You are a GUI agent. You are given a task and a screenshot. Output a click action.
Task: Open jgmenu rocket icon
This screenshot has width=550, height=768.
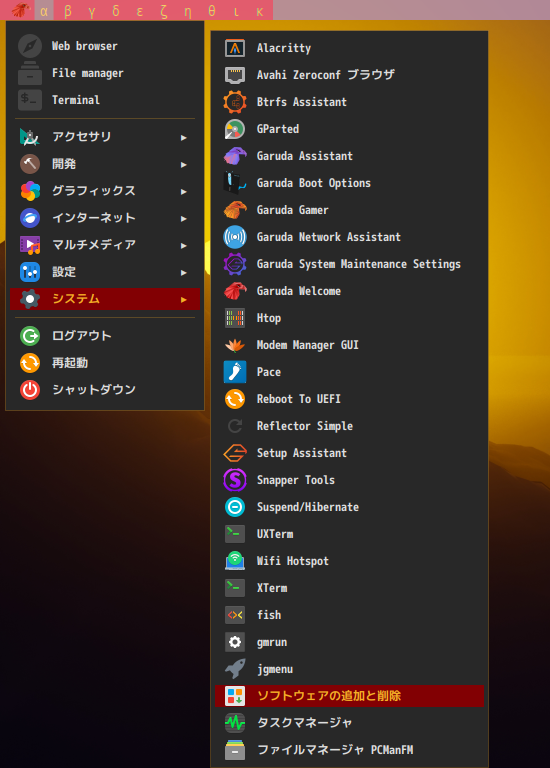point(235,669)
